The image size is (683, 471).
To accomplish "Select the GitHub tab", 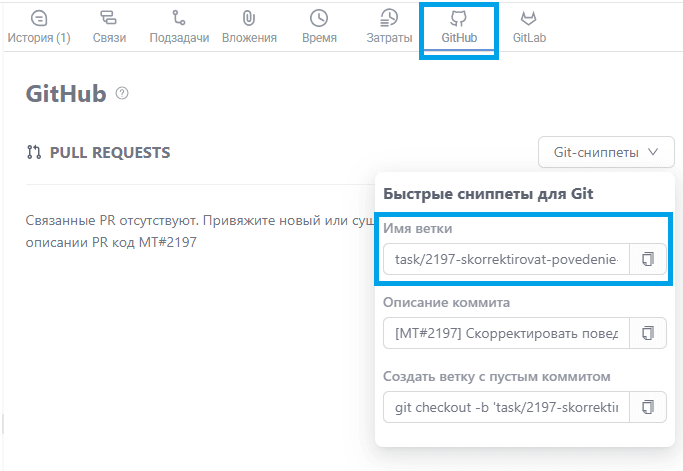I will [459, 27].
